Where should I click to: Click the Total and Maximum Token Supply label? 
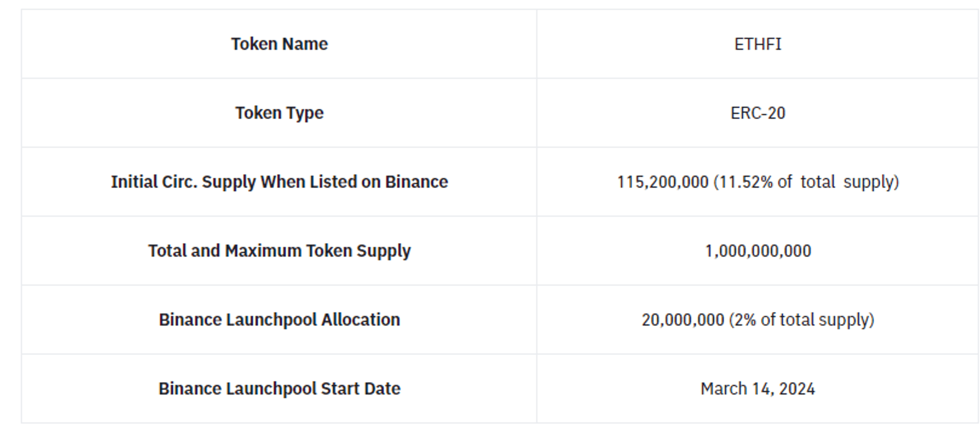point(279,251)
